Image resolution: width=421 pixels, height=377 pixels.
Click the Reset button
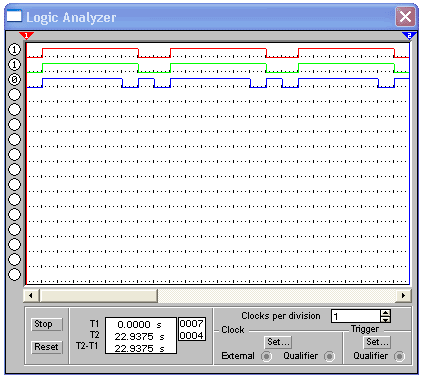click(46, 347)
